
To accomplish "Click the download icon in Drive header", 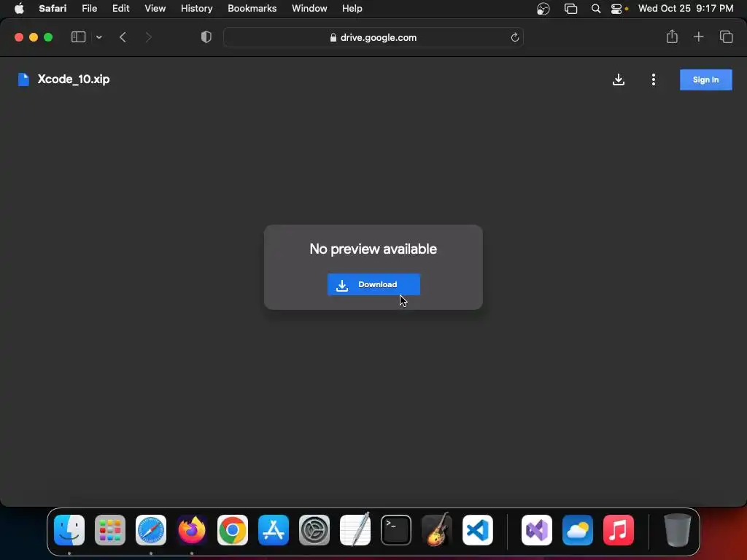I will coord(619,79).
